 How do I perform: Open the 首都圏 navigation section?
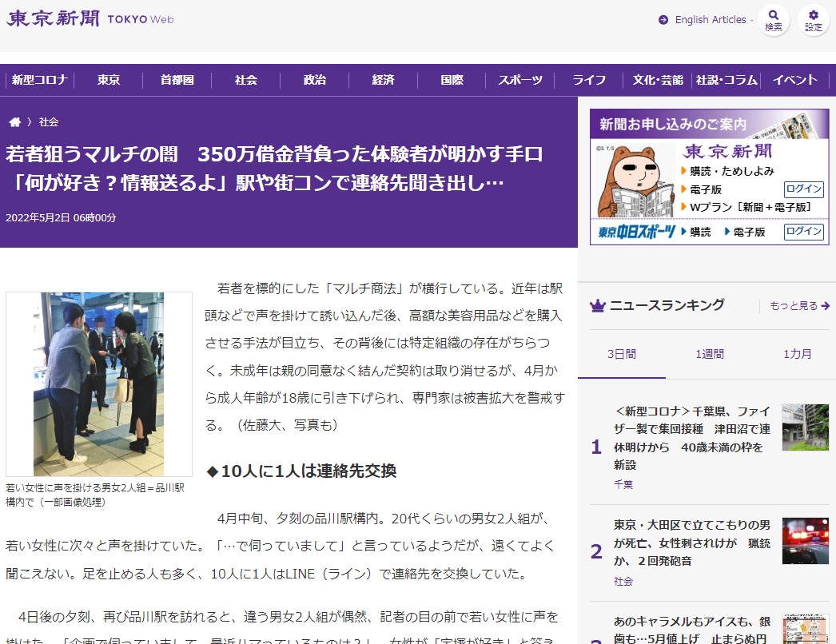point(177,80)
